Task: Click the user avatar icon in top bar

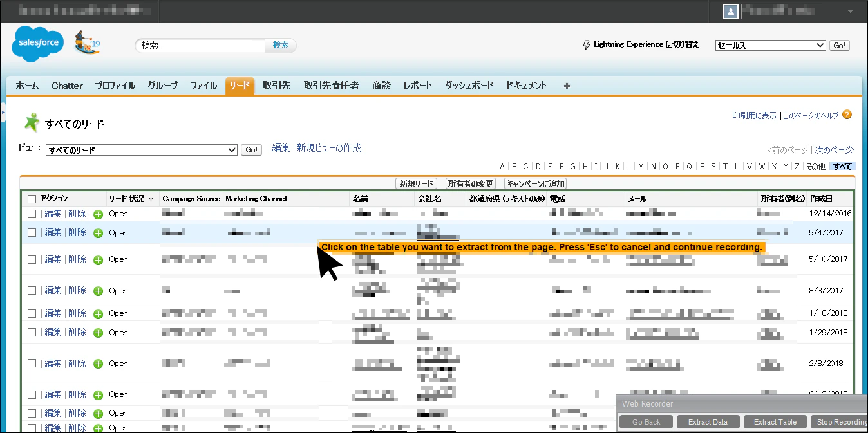Action: coord(731,12)
